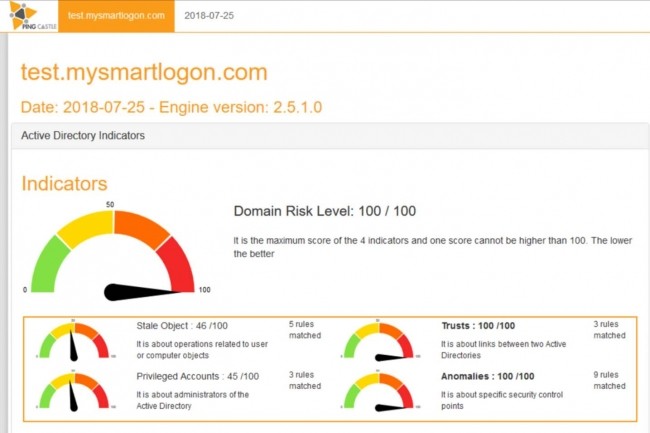Click the Date and Engine version line
The image size is (650, 433).
coord(171,107)
